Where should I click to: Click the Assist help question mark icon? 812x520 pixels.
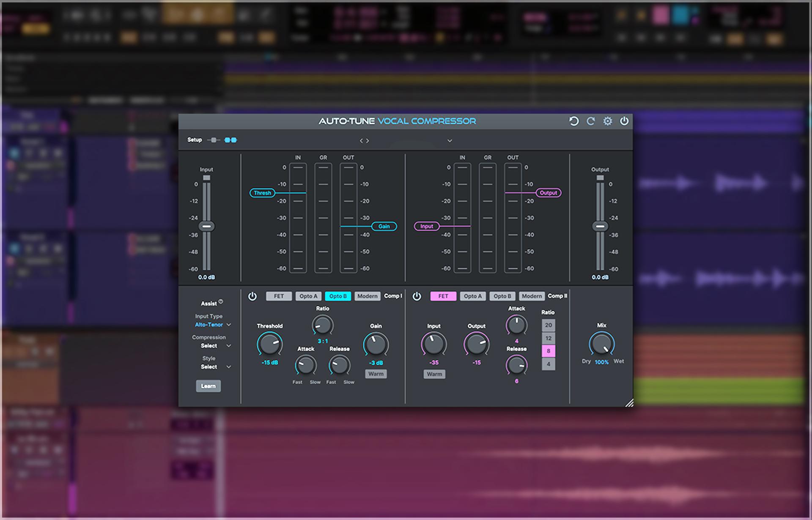(221, 301)
